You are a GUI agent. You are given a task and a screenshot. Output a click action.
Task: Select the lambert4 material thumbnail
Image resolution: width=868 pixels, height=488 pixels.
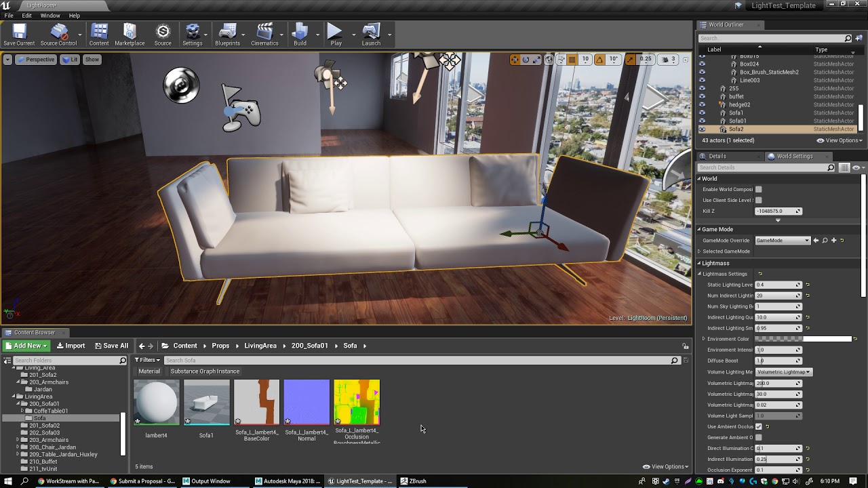[156, 402]
